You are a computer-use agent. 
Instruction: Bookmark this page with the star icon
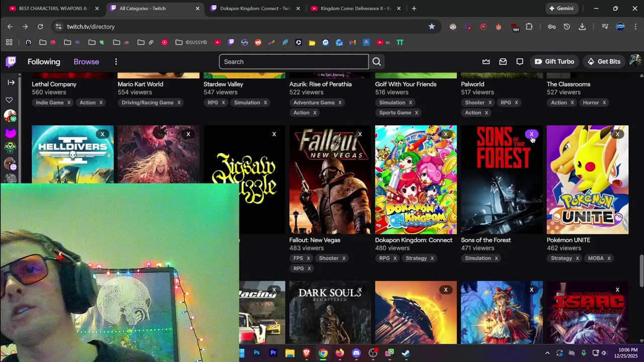tap(432, 26)
